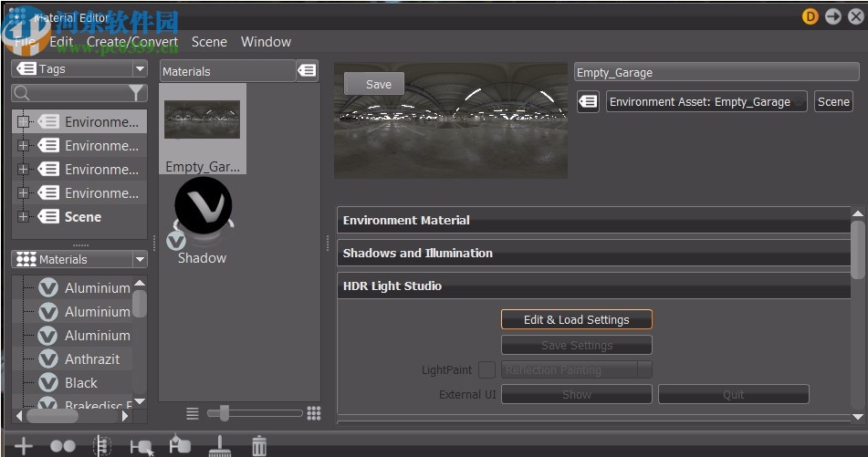Click the orange D icon in title bar
Image resolution: width=868 pixels, height=457 pixels.
click(x=810, y=16)
